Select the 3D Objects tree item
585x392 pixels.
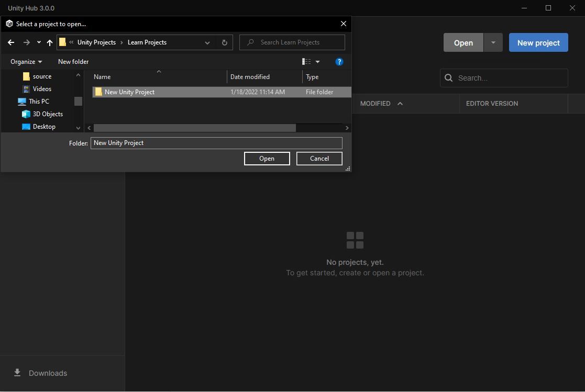click(x=48, y=114)
